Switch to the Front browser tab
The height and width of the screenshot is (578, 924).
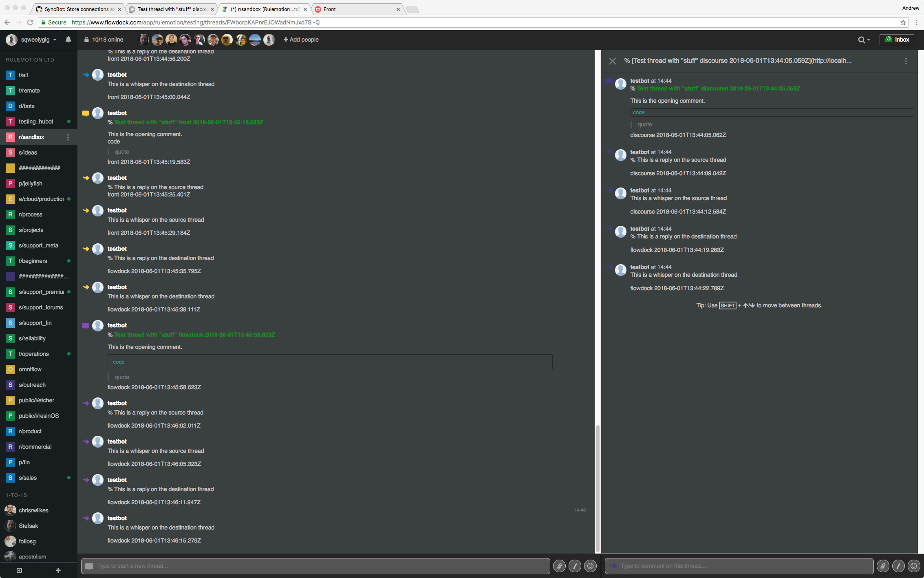pos(351,9)
